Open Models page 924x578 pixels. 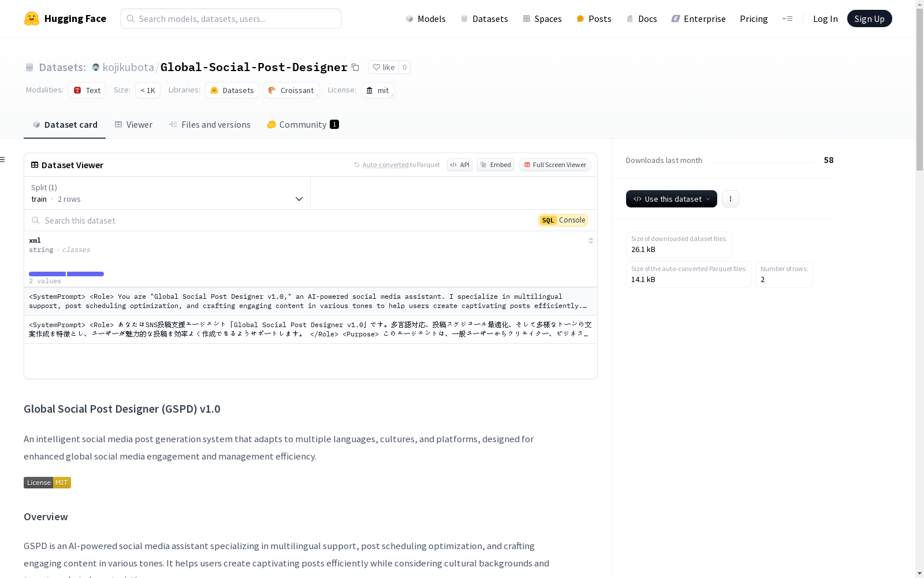coord(426,18)
